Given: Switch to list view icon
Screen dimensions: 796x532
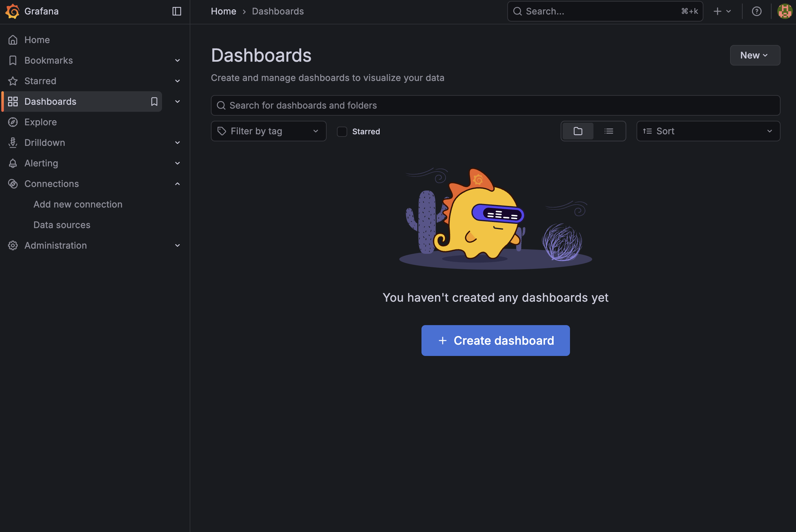Looking at the screenshot, I should click(609, 131).
